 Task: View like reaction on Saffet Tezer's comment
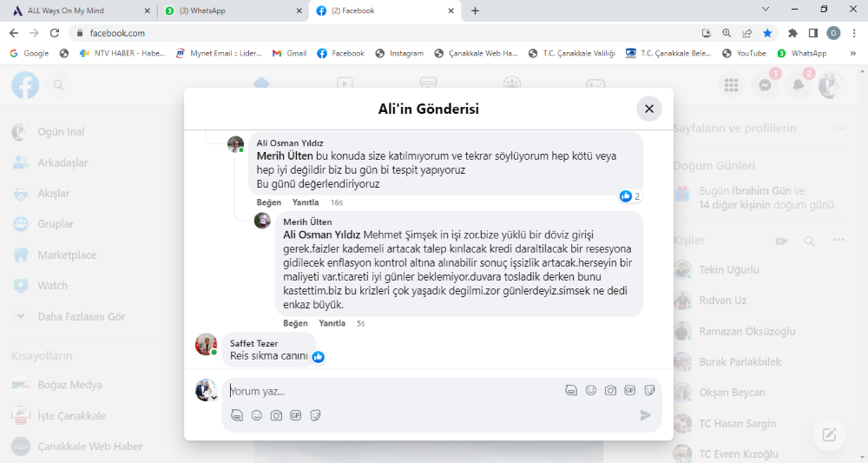coord(318,357)
